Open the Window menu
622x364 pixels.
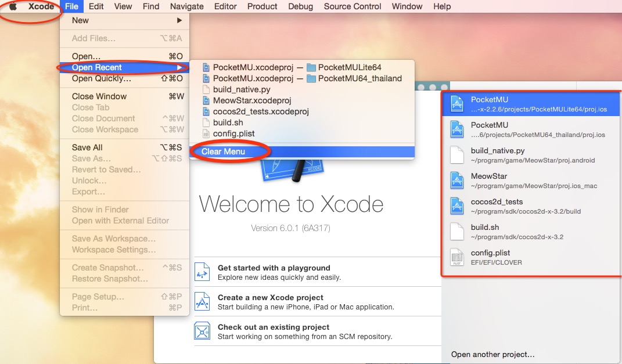(x=407, y=6)
